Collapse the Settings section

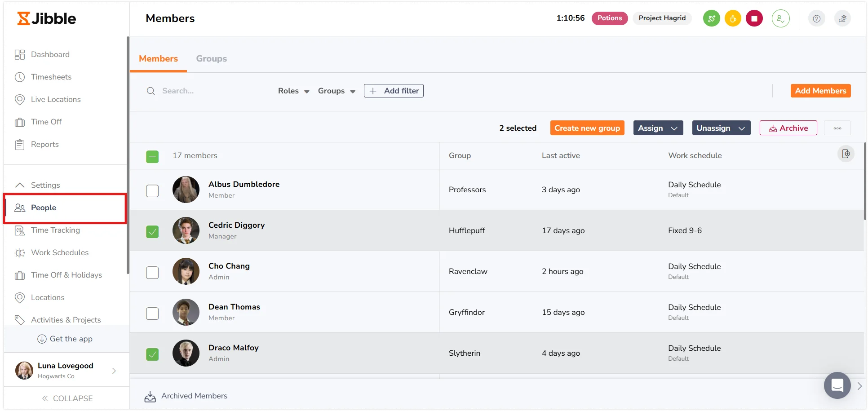tap(38, 185)
